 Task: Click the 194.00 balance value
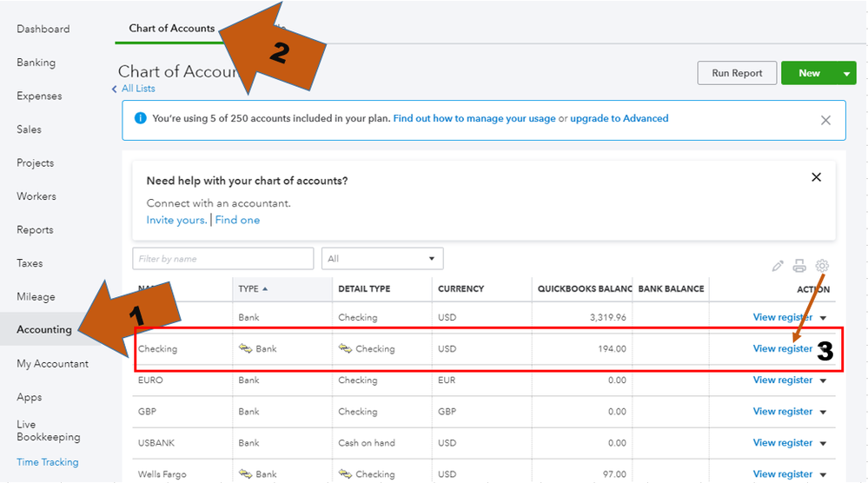(x=612, y=349)
